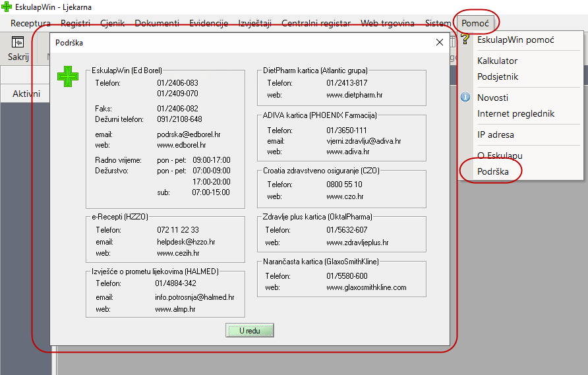Open the Dokumenti menu

coord(157,23)
